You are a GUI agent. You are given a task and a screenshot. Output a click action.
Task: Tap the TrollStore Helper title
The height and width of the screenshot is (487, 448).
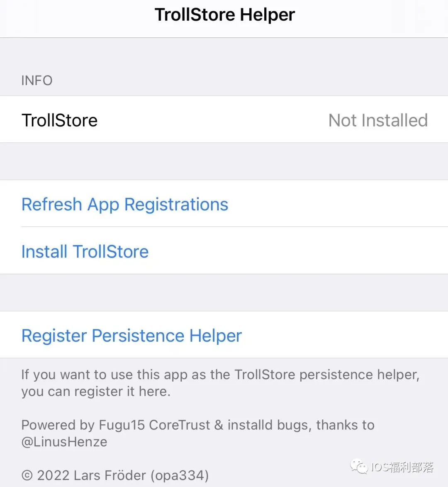click(x=224, y=15)
